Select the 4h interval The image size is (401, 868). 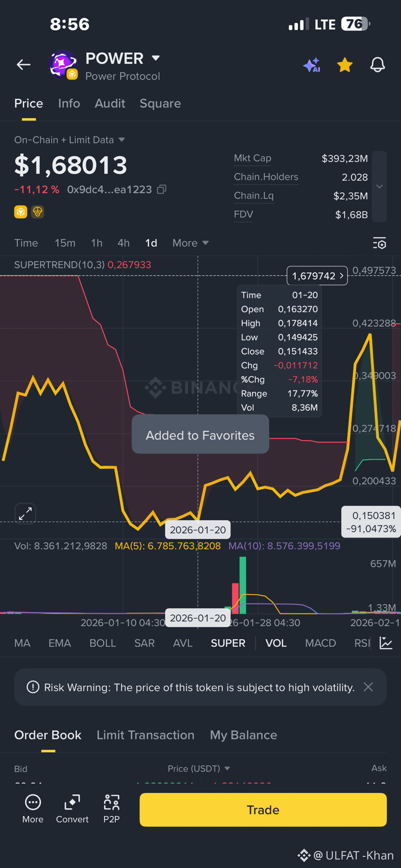pos(123,243)
